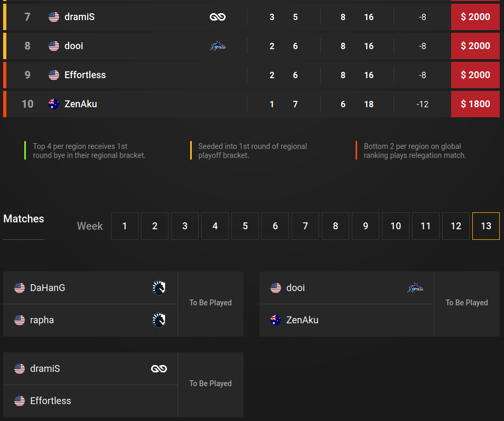
Task: Click the infinity logo beside dramiS in matches
Action: 159,369
